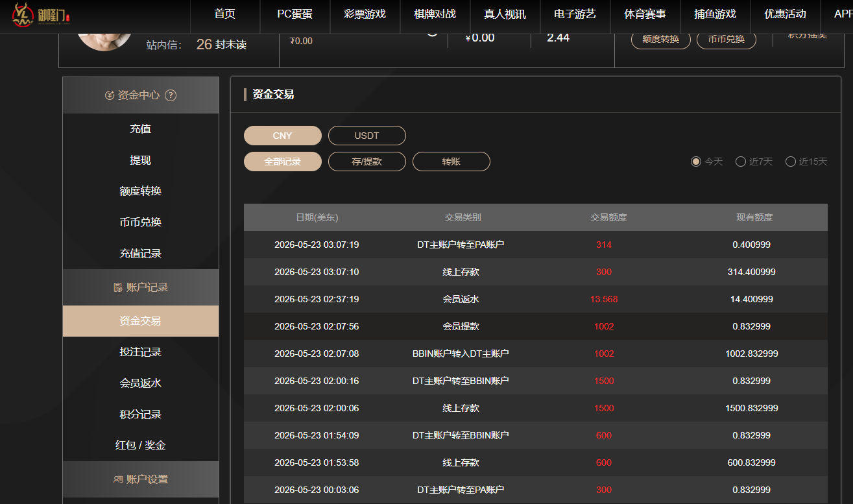Click the 会员提款 entry
This screenshot has width=853, height=504.
pyautogui.click(x=461, y=327)
